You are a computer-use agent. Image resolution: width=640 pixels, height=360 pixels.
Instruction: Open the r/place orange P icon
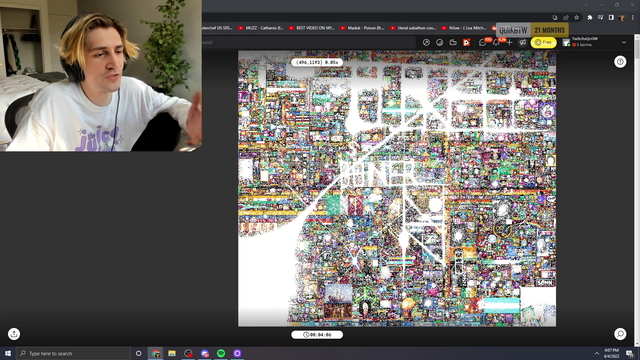pos(467,42)
